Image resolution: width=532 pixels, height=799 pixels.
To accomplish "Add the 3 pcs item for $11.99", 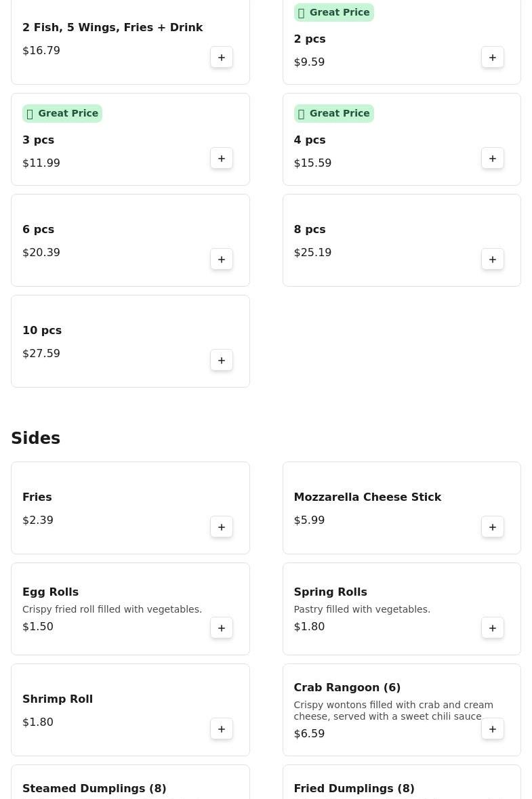I will 222,159.
